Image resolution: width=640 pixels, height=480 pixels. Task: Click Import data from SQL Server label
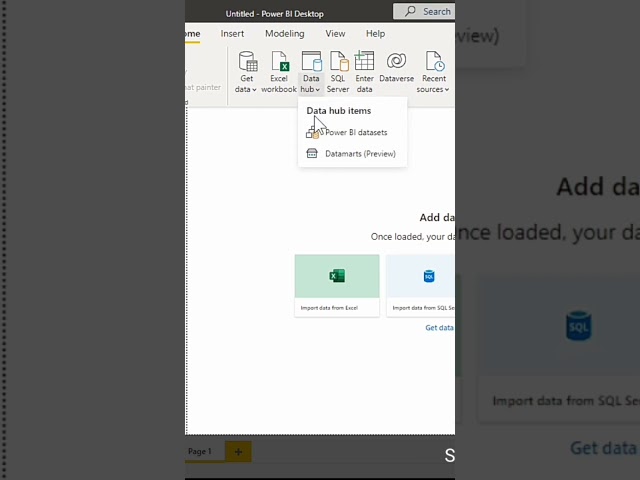423,308
